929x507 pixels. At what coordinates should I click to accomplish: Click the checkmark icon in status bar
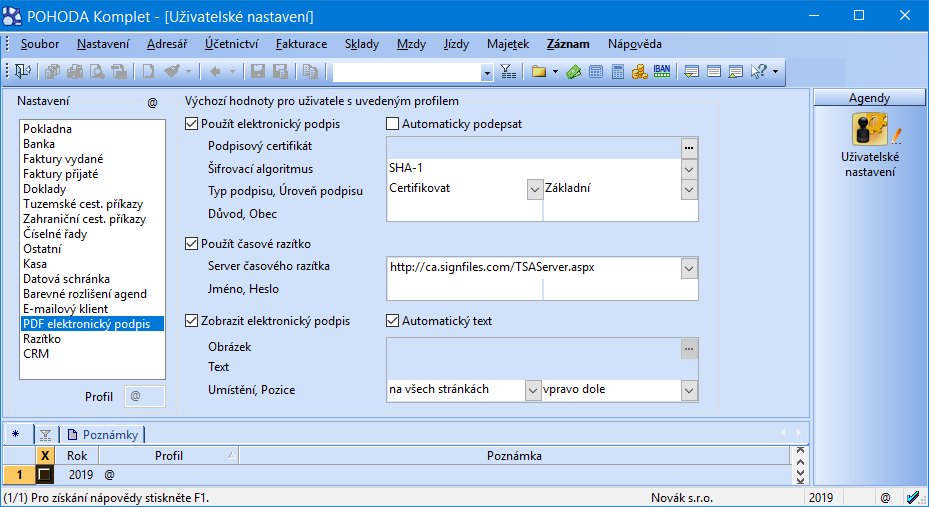(913, 498)
